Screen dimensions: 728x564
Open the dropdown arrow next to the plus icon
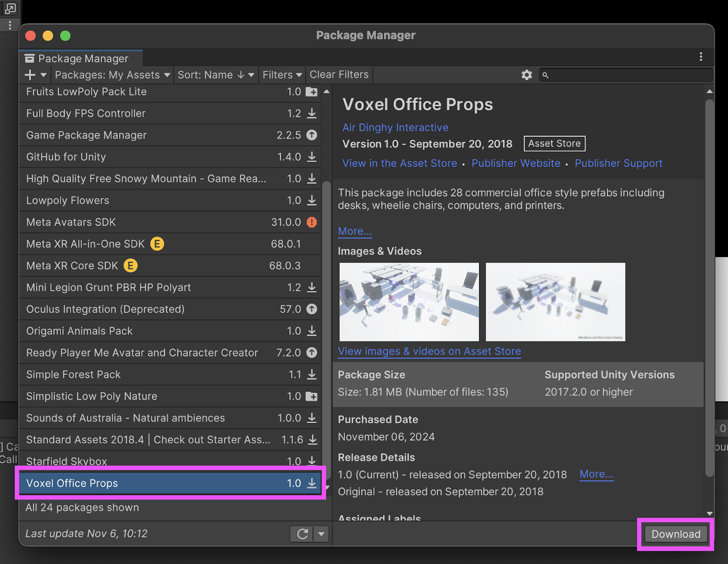point(44,75)
